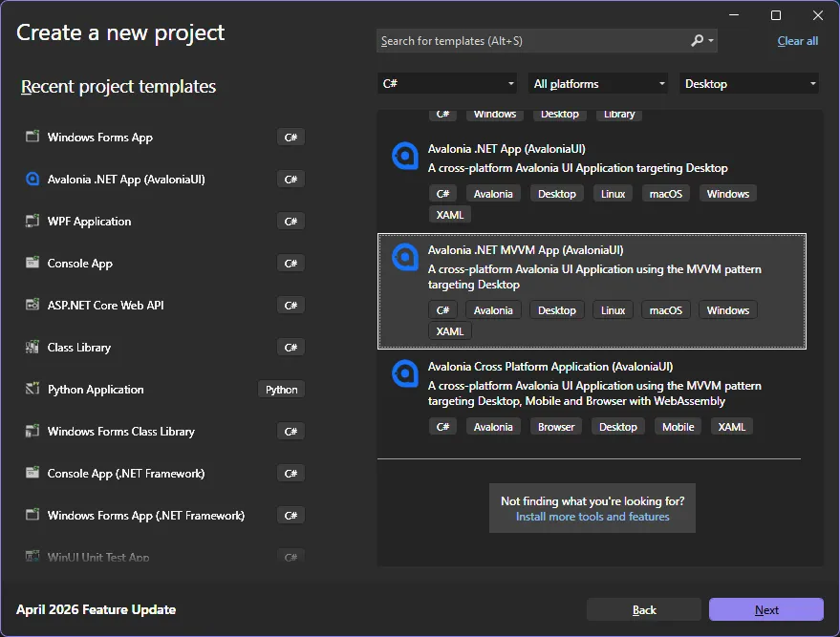
Task: Click the Python tag on Python Application
Action: click(281, 389)
